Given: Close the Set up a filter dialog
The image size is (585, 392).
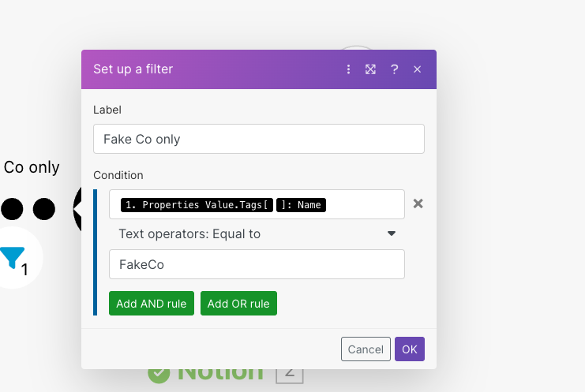Looking at the screenshot, I should tap(417, 69).
